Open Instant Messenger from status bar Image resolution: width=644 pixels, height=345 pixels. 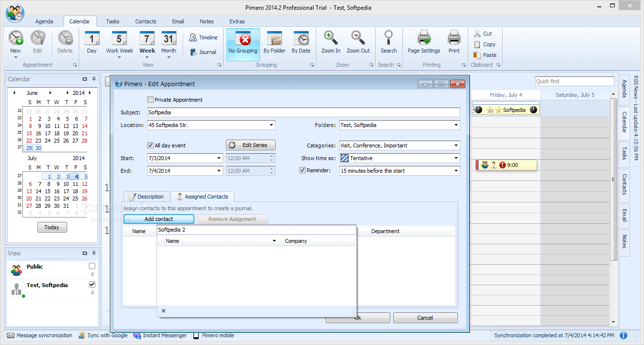click(160, 335)
